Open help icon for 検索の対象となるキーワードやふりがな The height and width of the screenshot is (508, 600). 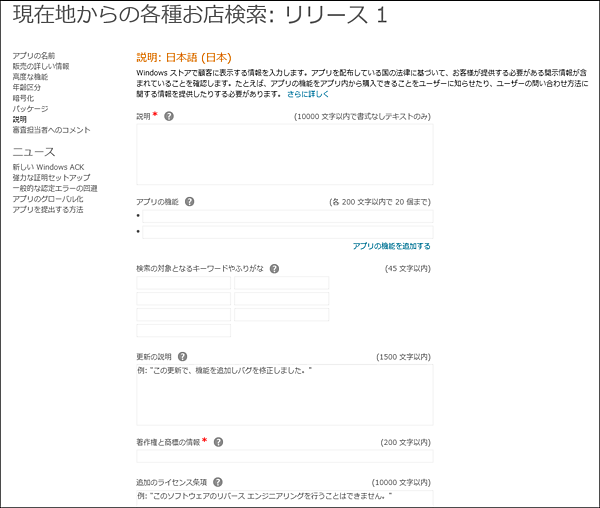coord(274,268)
